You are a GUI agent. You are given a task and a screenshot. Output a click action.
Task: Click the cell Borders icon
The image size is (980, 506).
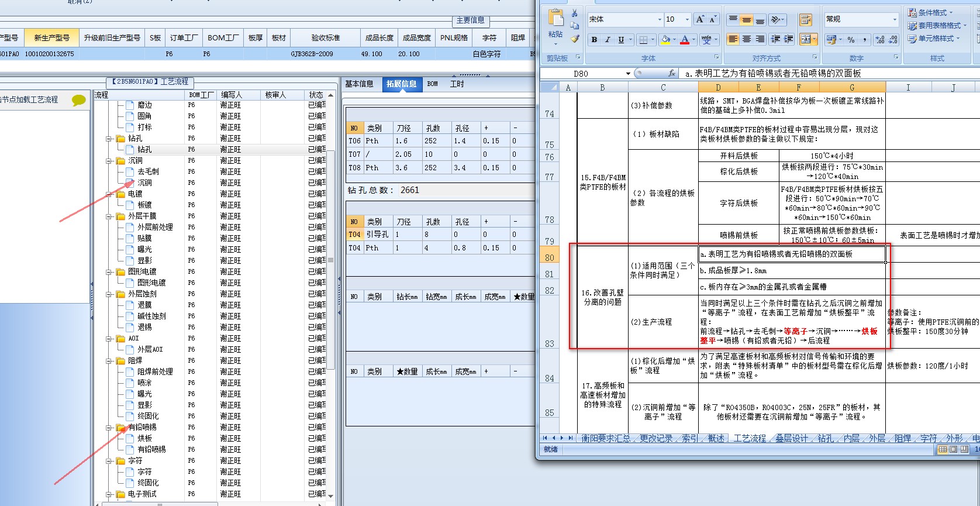[643, 40]
